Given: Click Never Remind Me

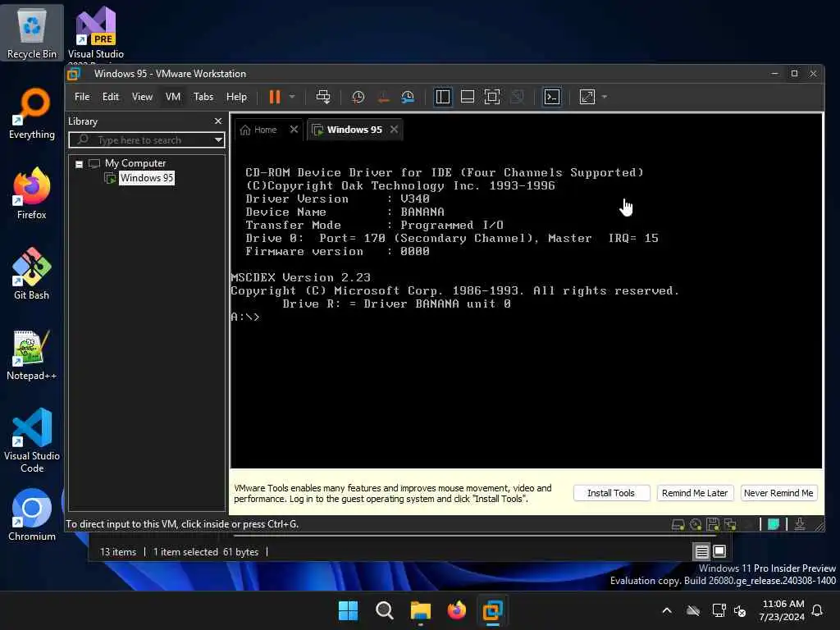Looking at the screenshot, I should [x=778, y=493].
